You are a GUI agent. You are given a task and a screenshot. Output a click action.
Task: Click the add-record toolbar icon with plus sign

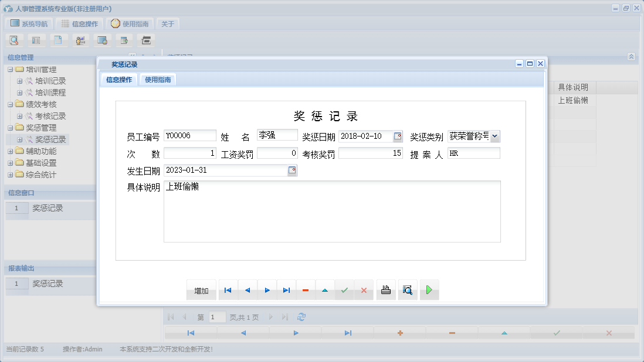pyautogui.click(x=123, y=40)
